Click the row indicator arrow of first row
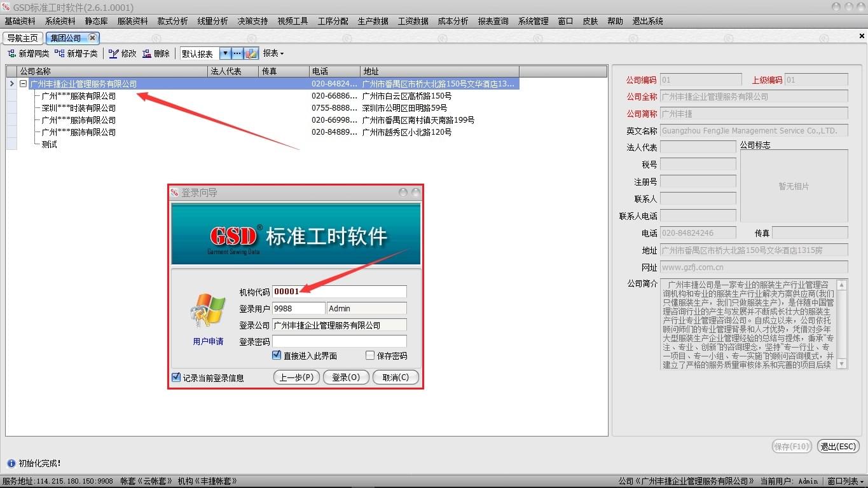Image resolution: width=868 pixels, height=488 pixels. [11, 84]
